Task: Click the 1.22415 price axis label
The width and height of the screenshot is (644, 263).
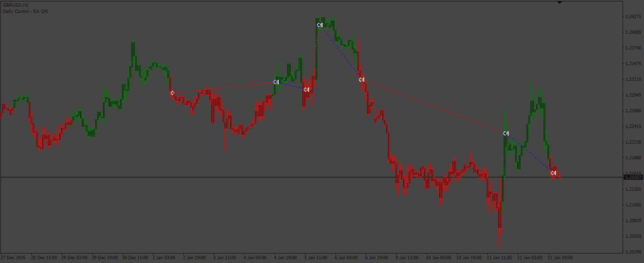Action: (633, 127)
